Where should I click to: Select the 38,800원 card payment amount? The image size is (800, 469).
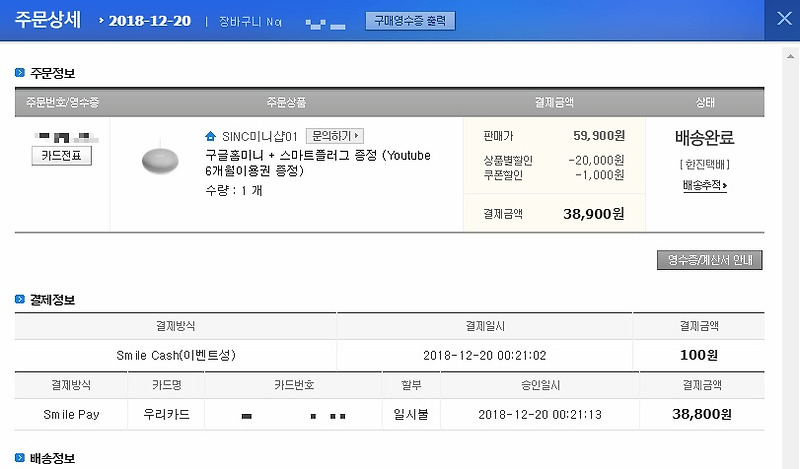tap(702, 414)
